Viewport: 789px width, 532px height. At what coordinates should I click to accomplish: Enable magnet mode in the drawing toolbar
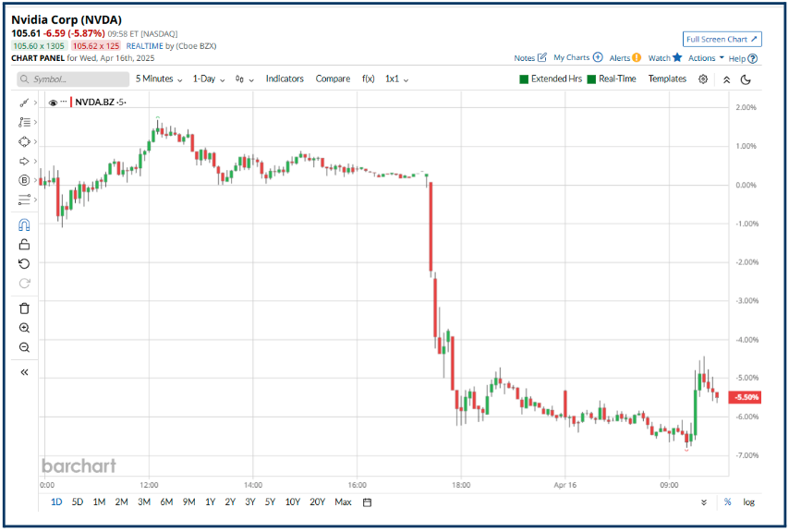click(24, 225)
